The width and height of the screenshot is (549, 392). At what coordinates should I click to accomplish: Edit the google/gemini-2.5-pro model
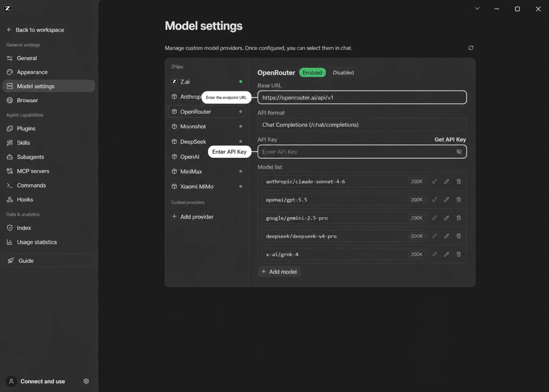click(x=446, y=218)
